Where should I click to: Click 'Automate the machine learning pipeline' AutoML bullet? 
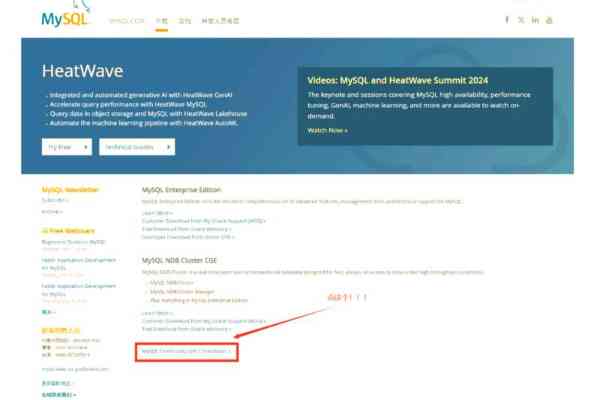pos(143,123)
